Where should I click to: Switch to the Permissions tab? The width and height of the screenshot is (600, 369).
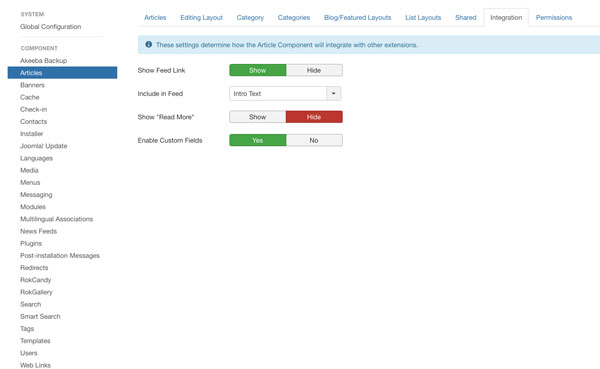point(554,18)
